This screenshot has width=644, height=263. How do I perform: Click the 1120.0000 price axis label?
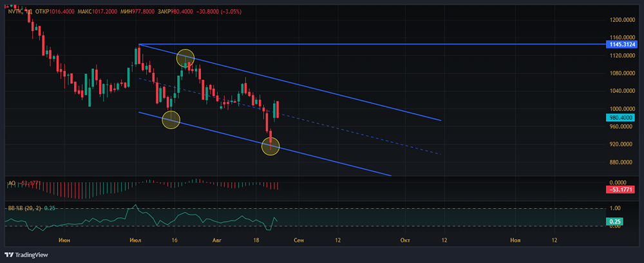(x=622, y=55)
